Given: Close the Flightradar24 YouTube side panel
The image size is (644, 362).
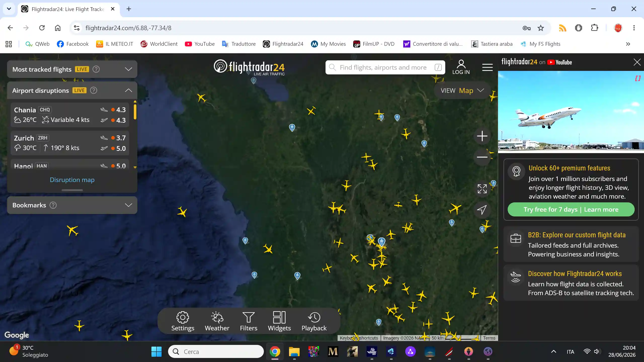Looking at the screenshot, I should pos(637,62).
